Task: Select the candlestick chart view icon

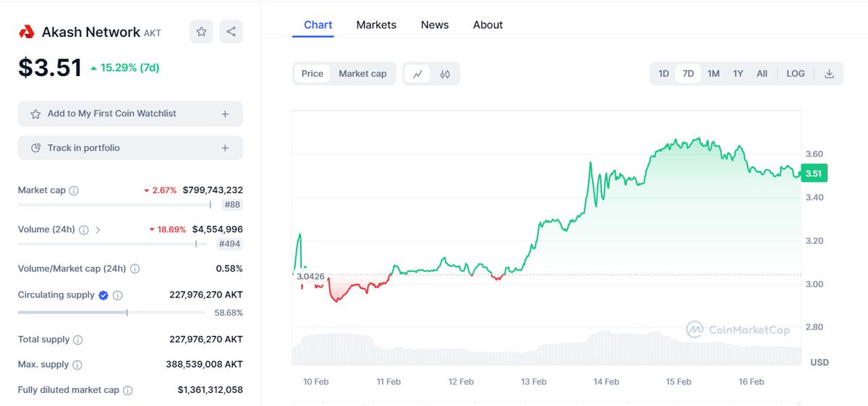Action: pos(445,74)
